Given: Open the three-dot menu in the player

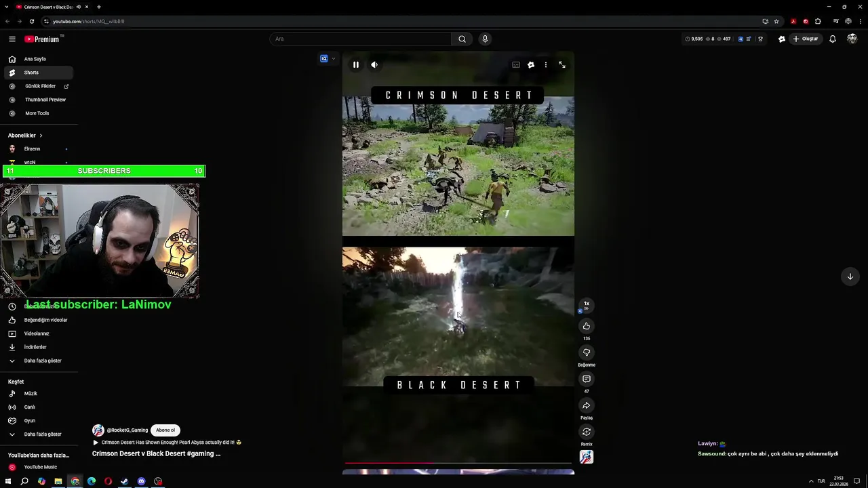Looking at the screenshot, I should click(546, 64).
